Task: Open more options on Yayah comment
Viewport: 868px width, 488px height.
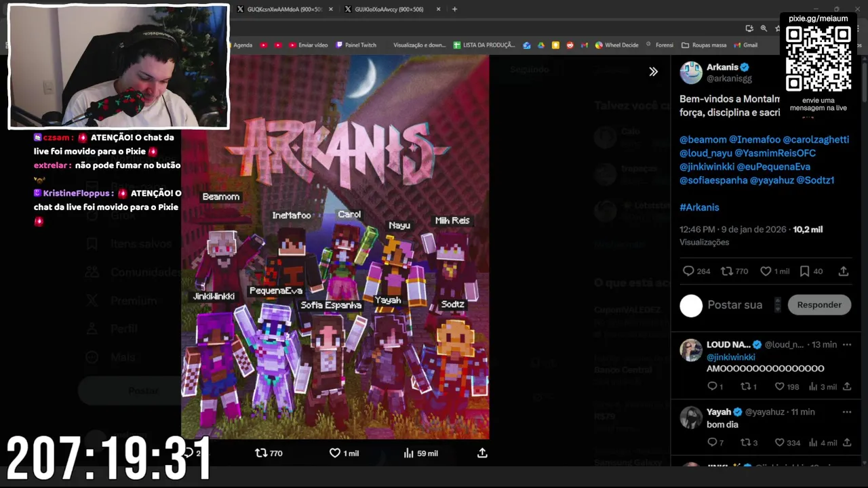Action: tap(846, 411)
